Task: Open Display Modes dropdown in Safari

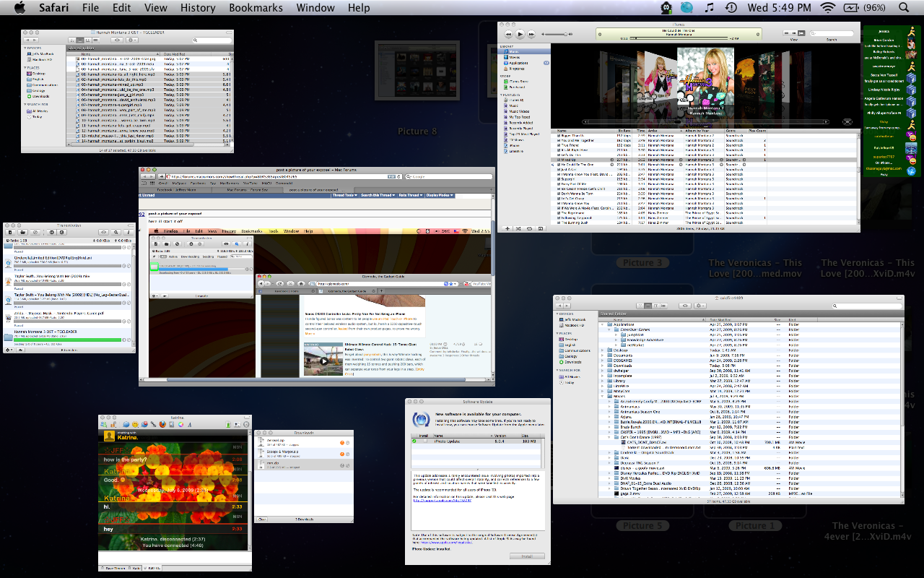Action: click(440, 195)
